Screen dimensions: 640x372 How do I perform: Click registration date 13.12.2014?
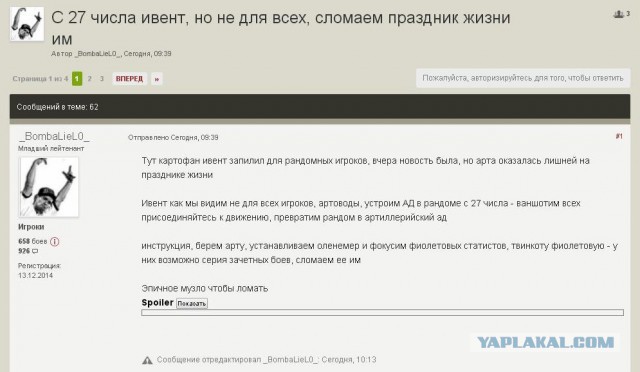click(35, 275)
